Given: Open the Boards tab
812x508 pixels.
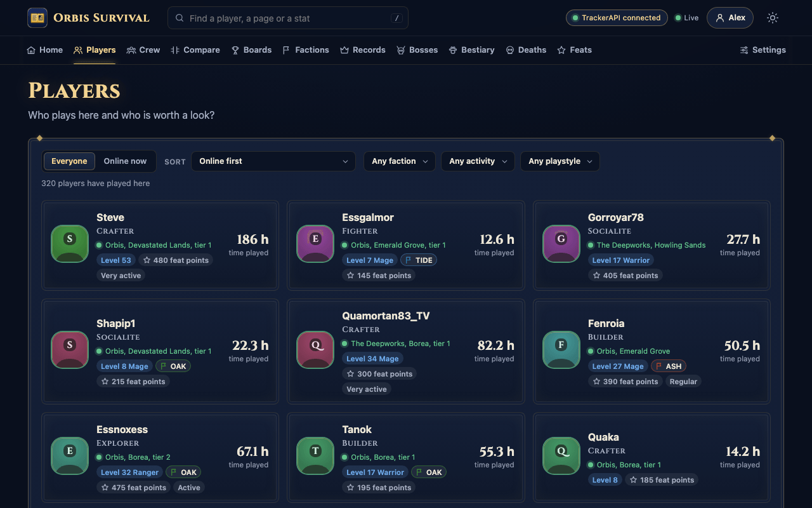Looking at the screenshot, I should click(251, 50).
